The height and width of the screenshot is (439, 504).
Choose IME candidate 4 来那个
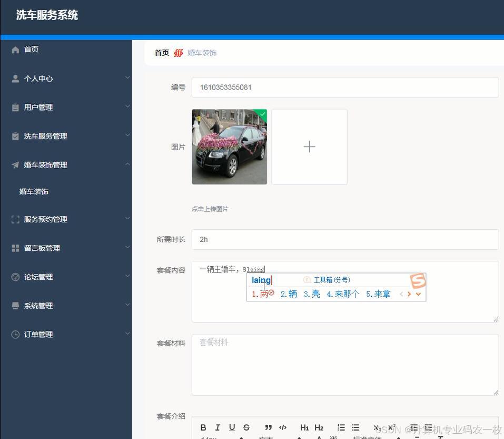[343, 294]
